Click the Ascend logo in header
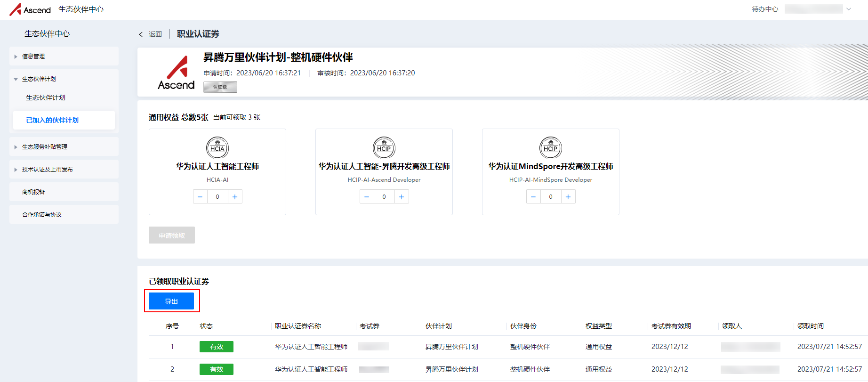 [x=30, y=9]
